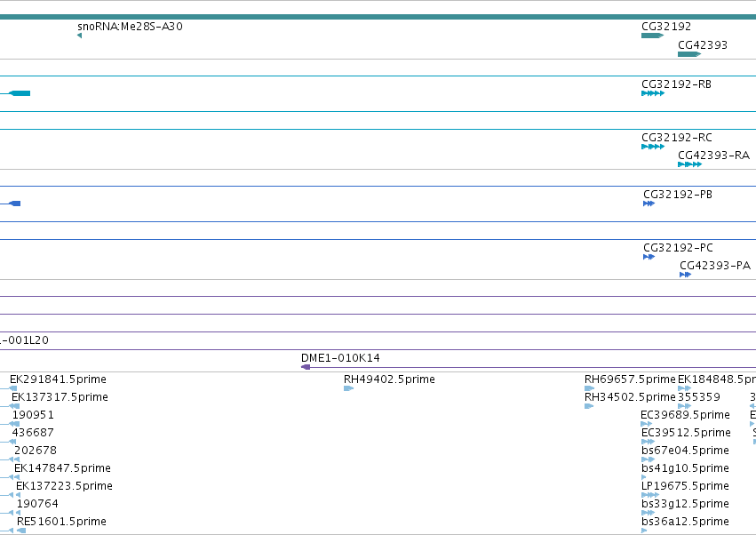
Task: Click the EK291841.5prime label
Action: [x=58, y=379]
